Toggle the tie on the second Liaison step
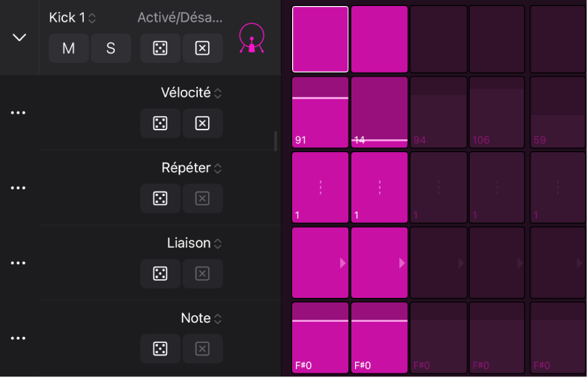Screen dimensions: 588x378 click(379, 263)
